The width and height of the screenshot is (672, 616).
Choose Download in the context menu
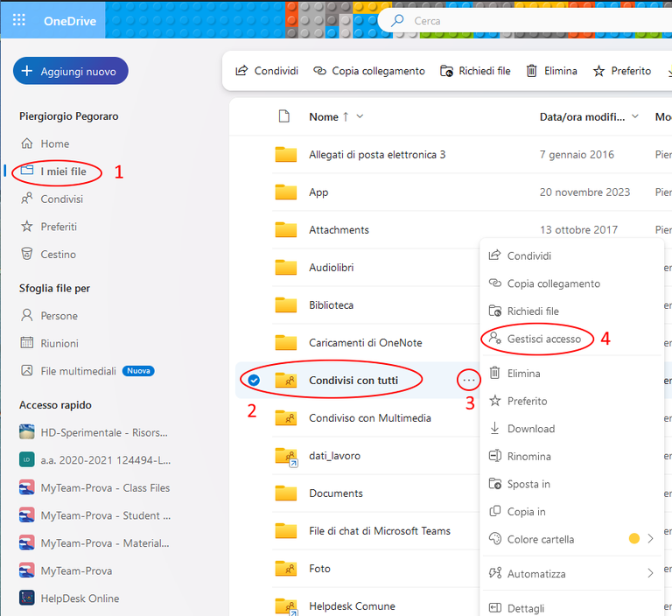[x=571, y=429]
